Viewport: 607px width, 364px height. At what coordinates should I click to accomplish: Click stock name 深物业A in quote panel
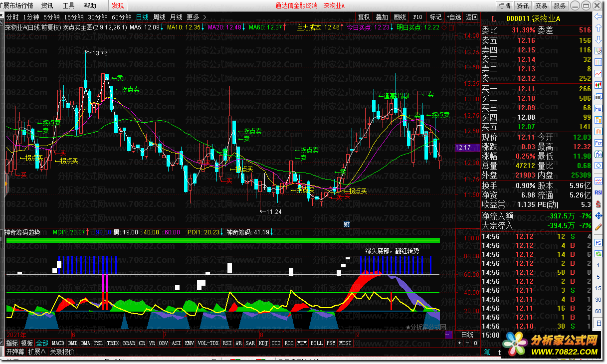546,19
